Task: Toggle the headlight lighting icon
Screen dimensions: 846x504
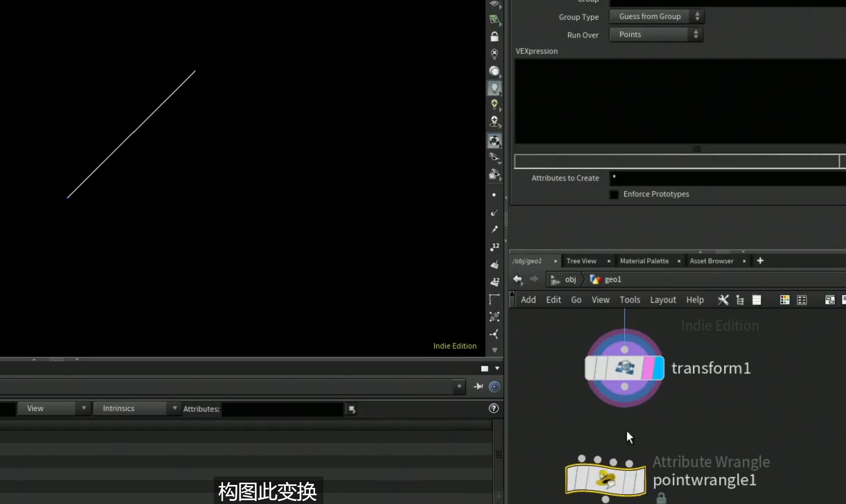Action: click(x=494, y=88)
